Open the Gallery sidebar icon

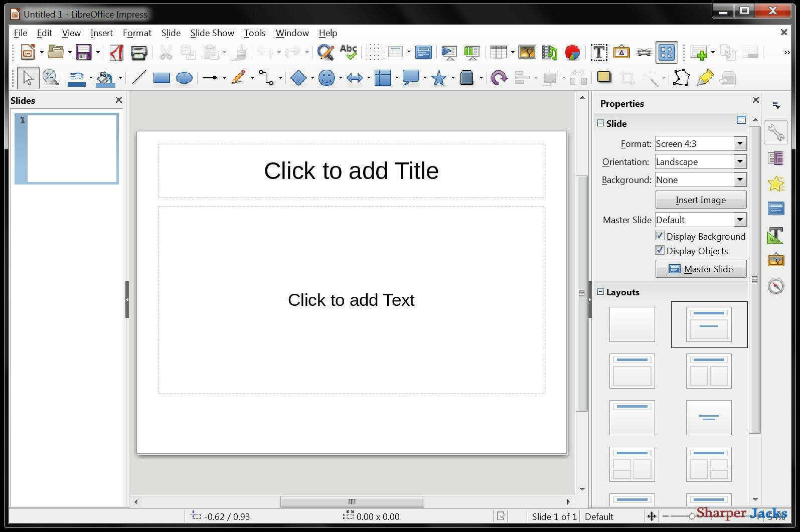(776, 260)
